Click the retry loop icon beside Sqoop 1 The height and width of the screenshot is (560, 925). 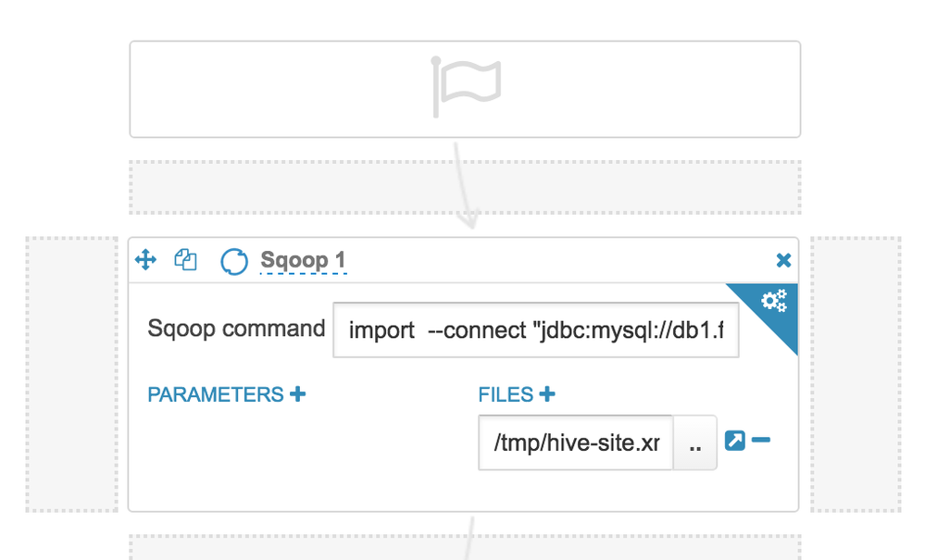point(233,260)
